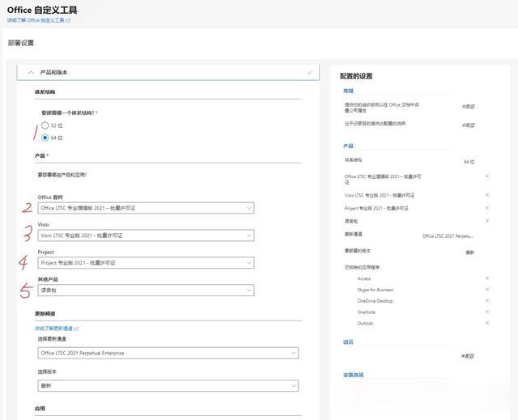This screenshot has height=420, width=518.
Task: Click 体系结构 row in configured settings
Action: point(353,159)
